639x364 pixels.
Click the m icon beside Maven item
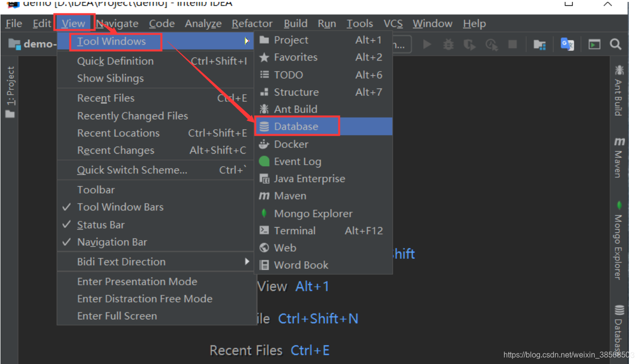(x=264, y=196)
